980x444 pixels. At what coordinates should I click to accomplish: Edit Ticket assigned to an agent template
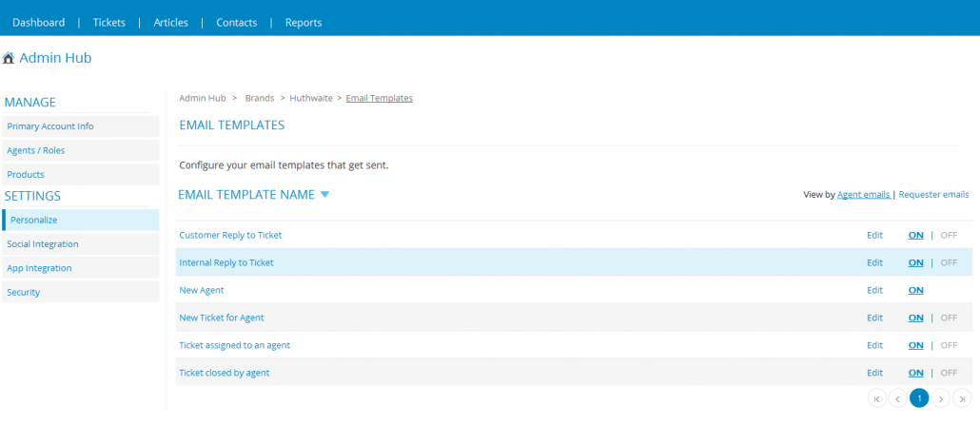point(874,345)
